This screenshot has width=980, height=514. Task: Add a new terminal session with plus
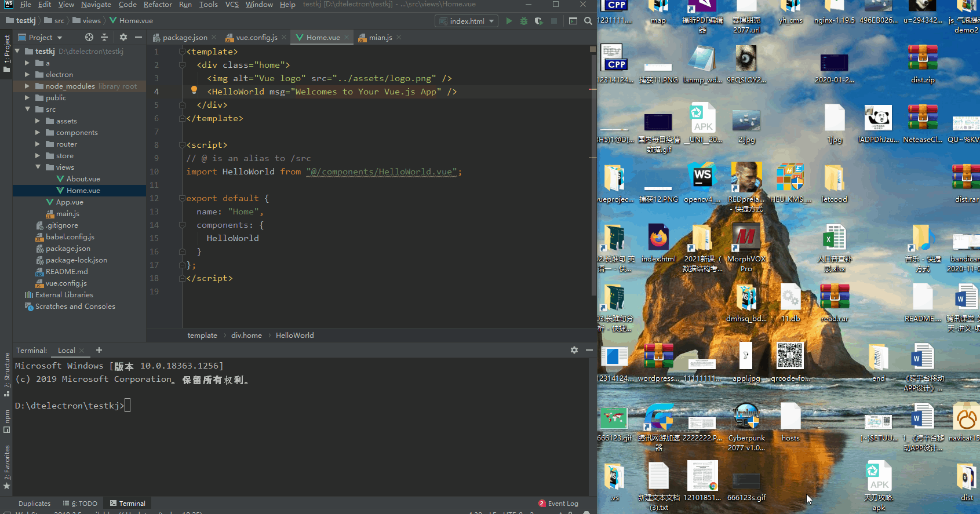(99, 350)
